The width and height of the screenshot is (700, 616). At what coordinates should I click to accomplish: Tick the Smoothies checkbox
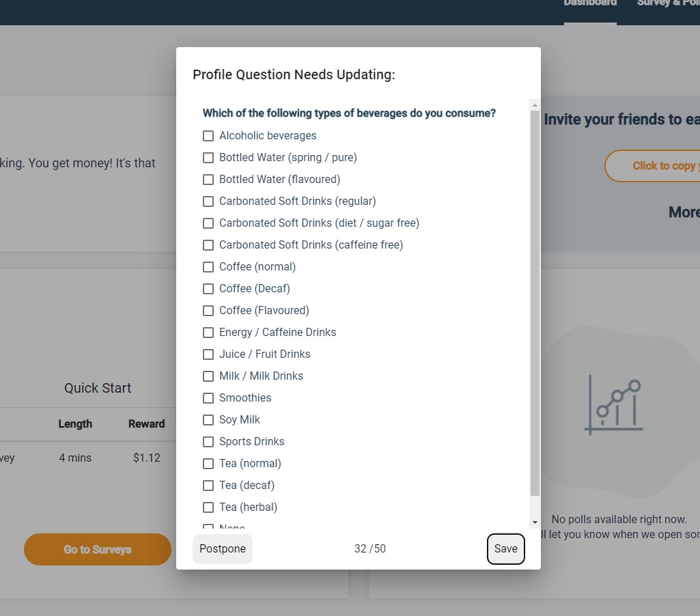pos(208,398)
